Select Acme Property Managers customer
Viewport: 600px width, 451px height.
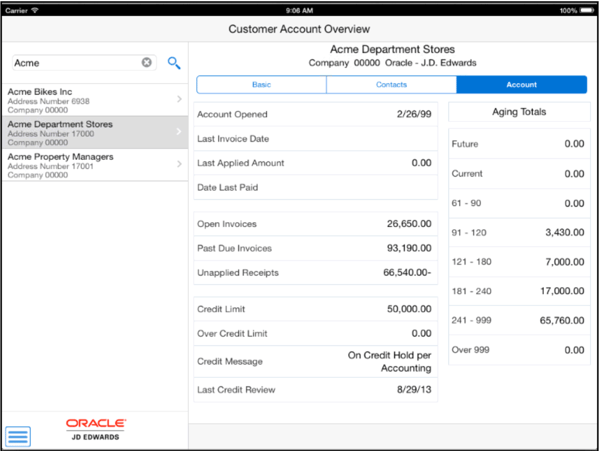coord(95,165)
